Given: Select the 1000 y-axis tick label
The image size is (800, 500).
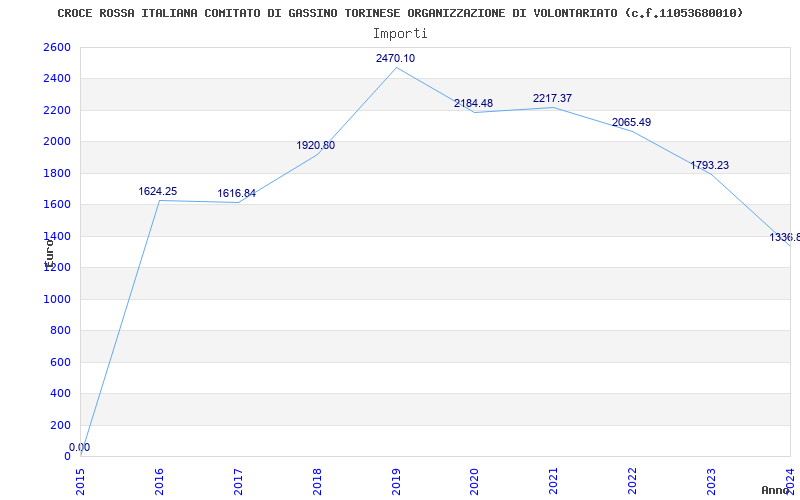Looking at the screenshot, I should [x=57, y=299].
